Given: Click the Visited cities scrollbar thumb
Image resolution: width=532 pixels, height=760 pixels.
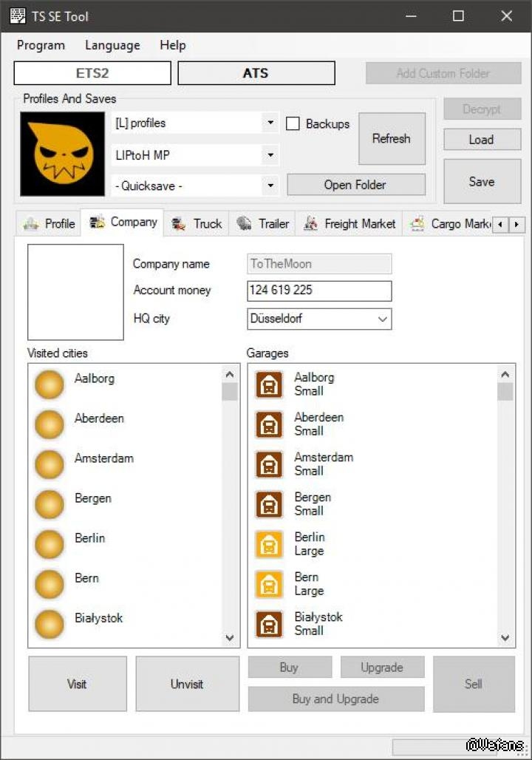Looking at the screenshot, I should (230, 392).
